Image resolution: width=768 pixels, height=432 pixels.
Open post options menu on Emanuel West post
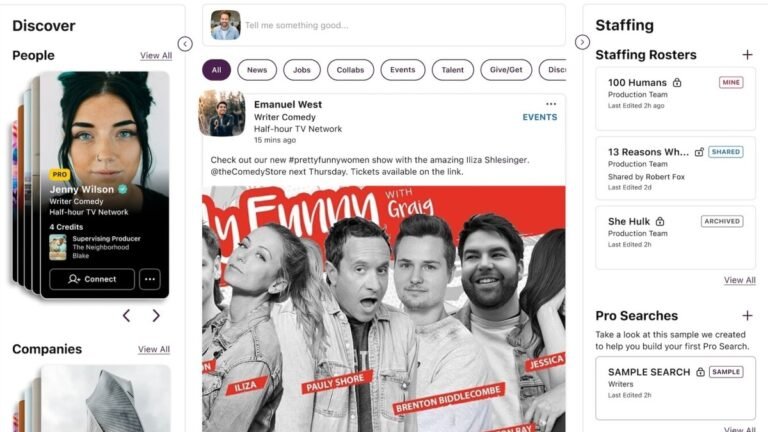tap(551, 104)
